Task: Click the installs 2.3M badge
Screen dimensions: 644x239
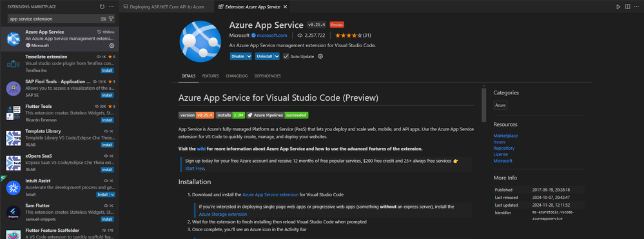Action: coord(230,115)
